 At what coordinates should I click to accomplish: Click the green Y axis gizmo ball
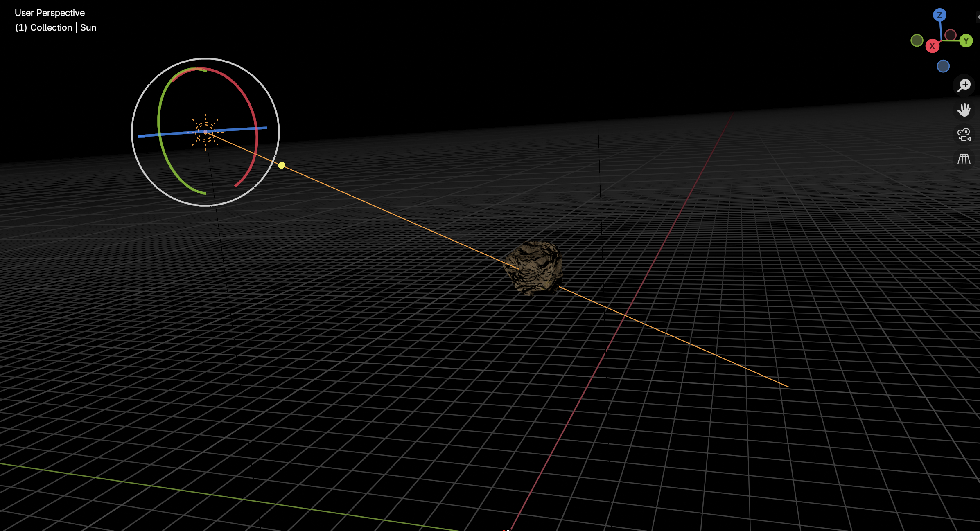(x=966, y=40)
